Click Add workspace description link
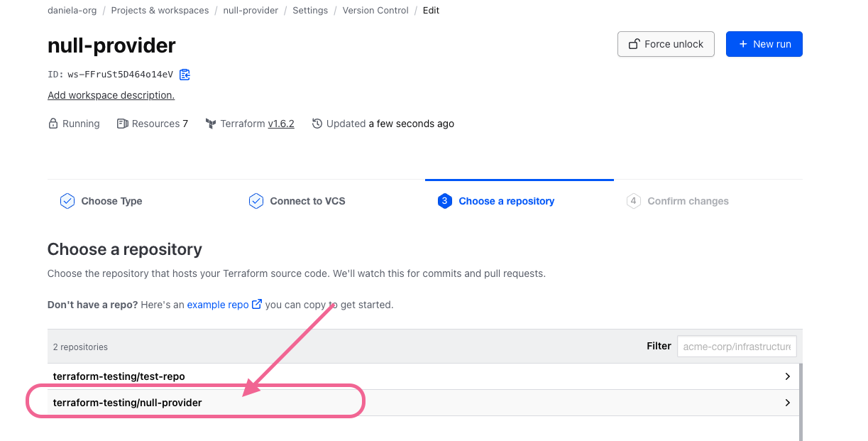Image resolution: width=868 pixels, height=441 pixels. (111, 95)
